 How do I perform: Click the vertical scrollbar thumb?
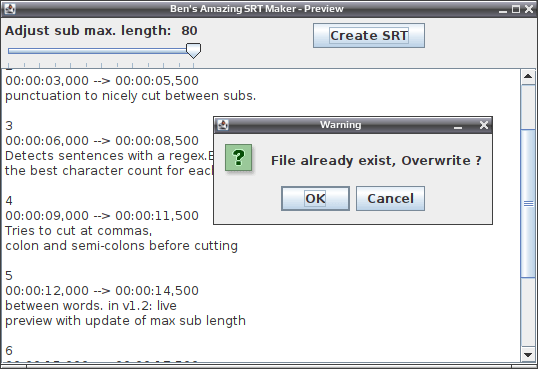click(528, 204)
